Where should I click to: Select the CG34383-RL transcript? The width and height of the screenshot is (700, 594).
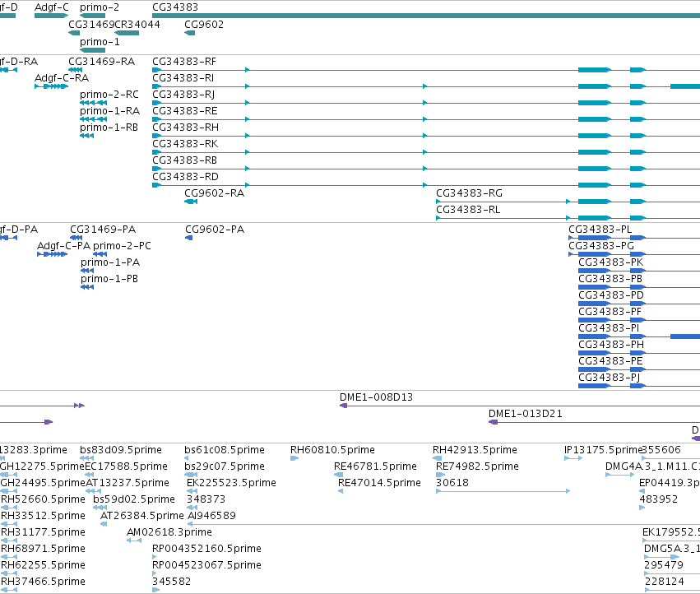coord(568,218)
